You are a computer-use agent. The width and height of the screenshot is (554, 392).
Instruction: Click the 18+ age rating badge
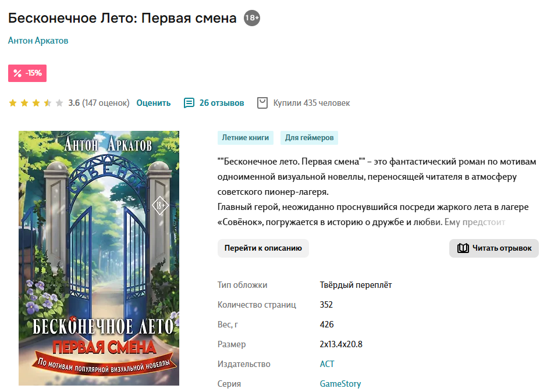pos(252,17)
